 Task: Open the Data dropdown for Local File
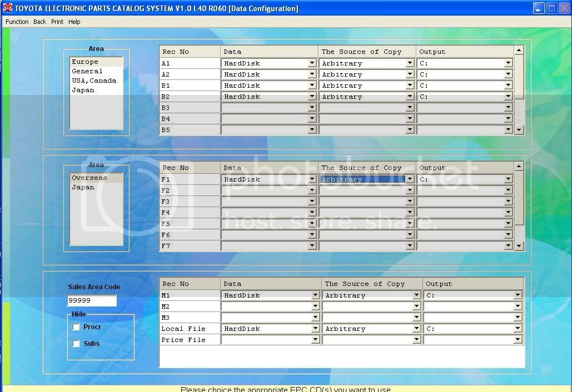tap(315, 329)
